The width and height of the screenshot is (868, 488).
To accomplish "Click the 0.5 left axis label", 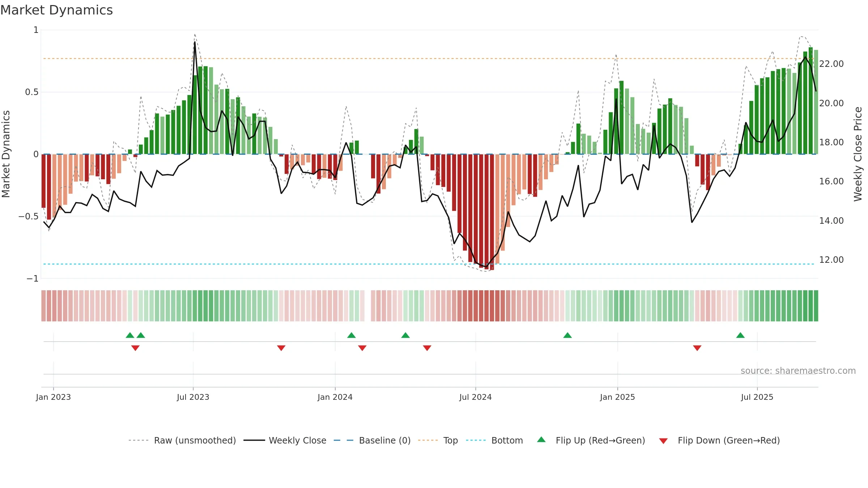I will tap(32, 92).
